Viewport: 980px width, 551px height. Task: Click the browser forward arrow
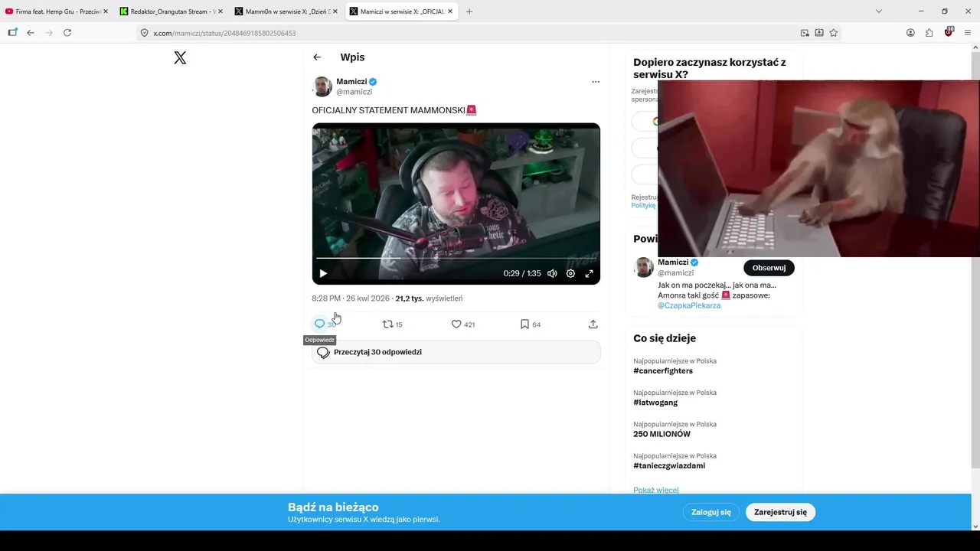tap(49, 33)
